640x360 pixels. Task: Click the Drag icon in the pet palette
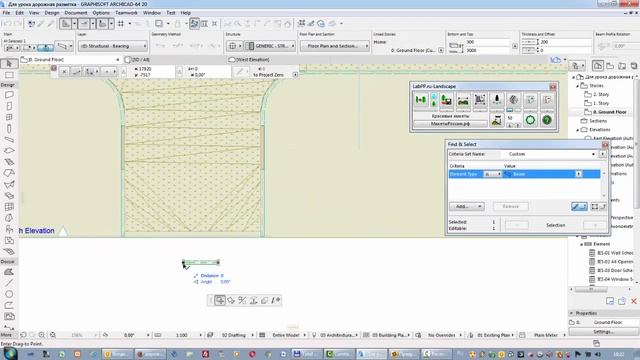click(220, 300)
